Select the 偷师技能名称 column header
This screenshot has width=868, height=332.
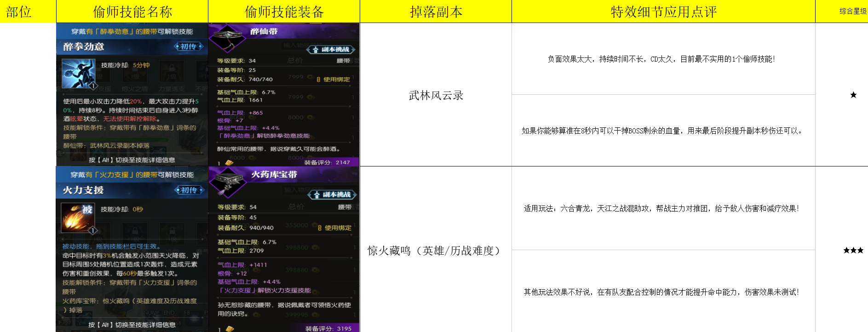coord(132,11)
